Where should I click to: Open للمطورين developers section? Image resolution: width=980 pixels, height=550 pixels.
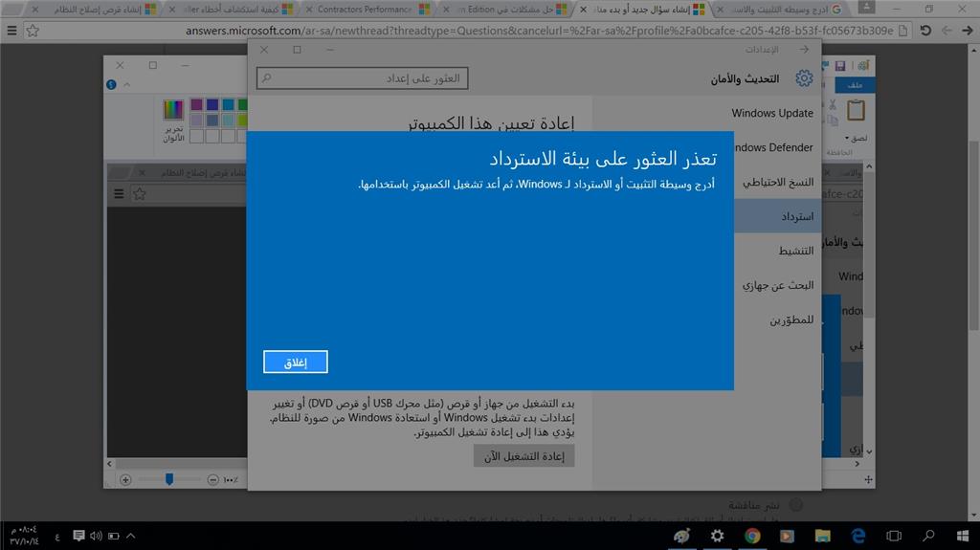click(791, 319)
